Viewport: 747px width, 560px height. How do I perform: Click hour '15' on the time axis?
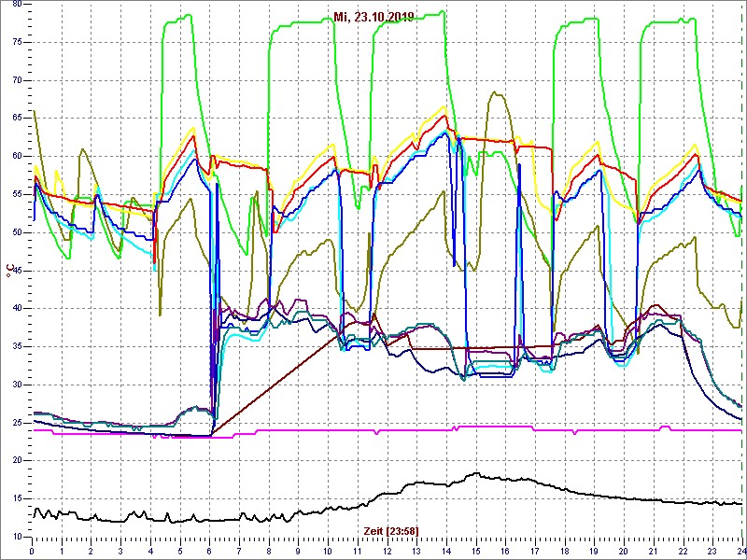476,552
